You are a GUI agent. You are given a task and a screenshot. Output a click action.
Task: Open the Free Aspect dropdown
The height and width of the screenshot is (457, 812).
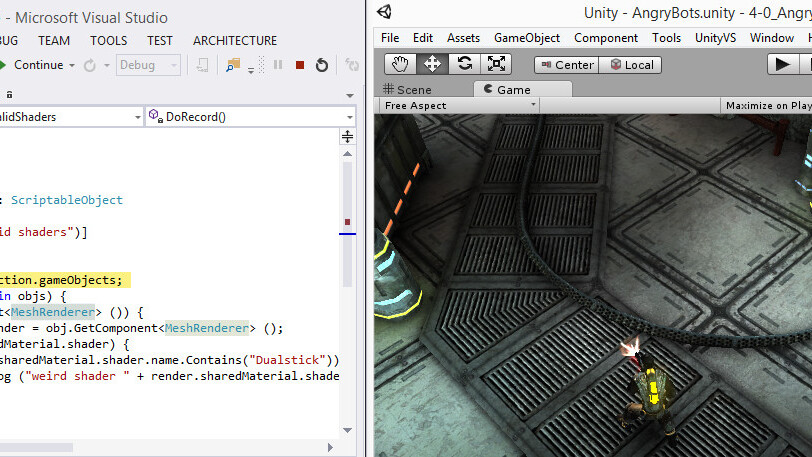459,106
